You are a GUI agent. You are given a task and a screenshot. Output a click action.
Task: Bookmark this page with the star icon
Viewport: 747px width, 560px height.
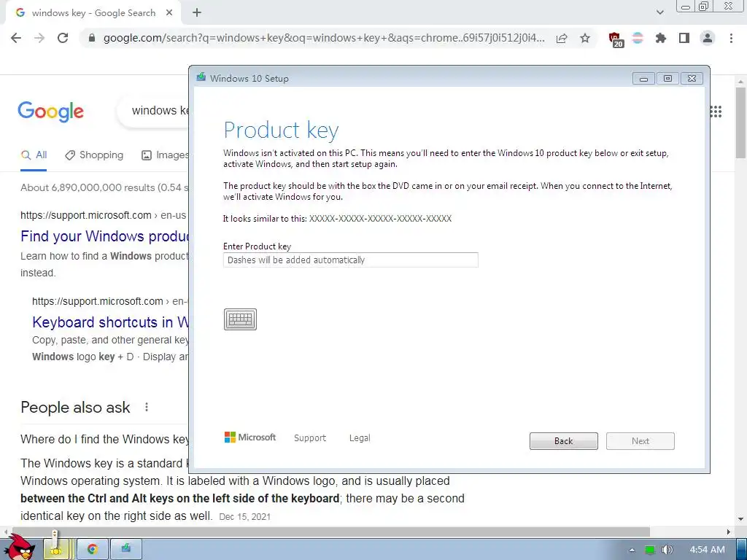[x=585, y=38]
